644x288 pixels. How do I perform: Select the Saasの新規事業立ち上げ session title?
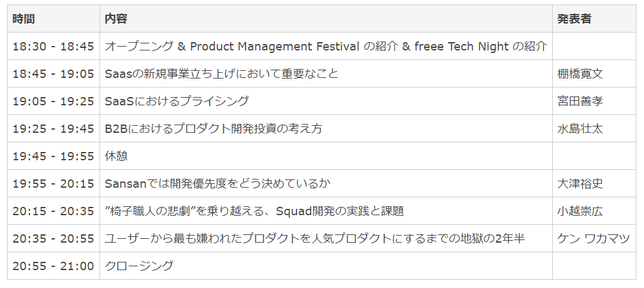pyautogui.click(x=221, y=74)
